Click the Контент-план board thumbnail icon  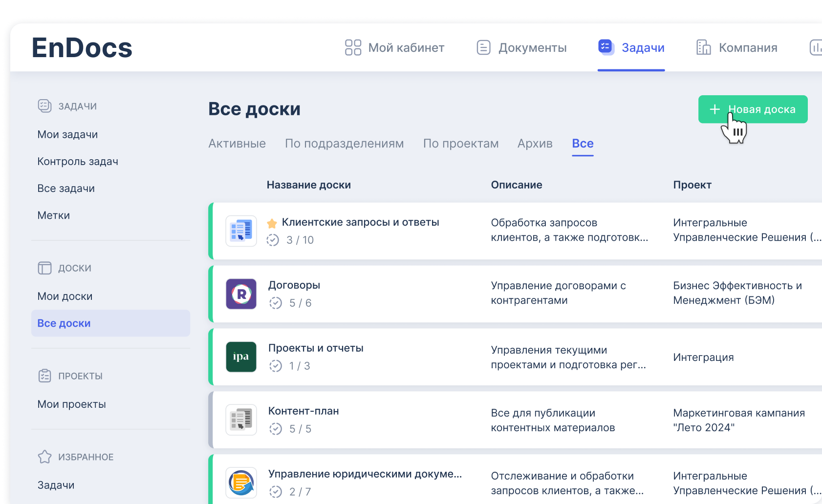click(x=241, y=420)
